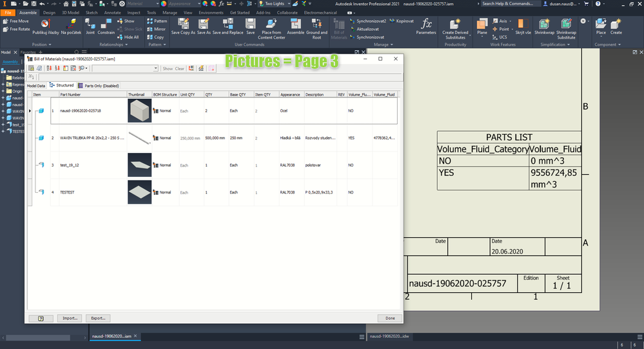Click the appearance color wheel icon
The width and height of the screenshot is (644, 349).
[164, 4]
